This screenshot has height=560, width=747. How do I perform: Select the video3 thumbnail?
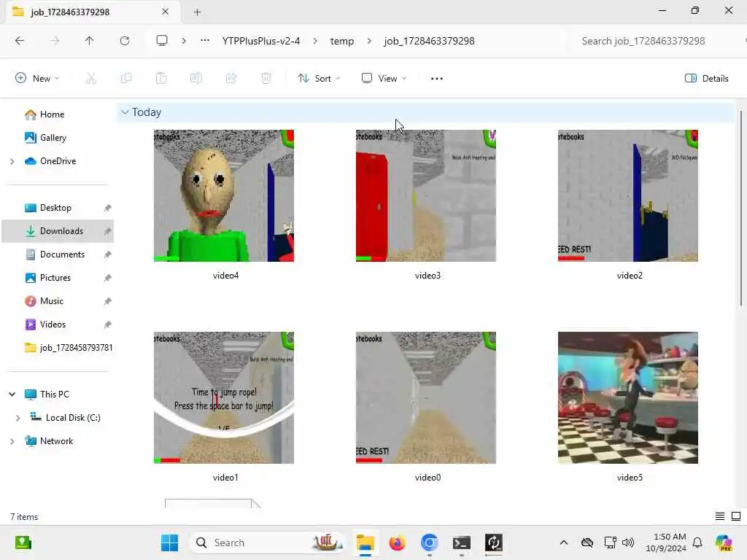point(426,195)
